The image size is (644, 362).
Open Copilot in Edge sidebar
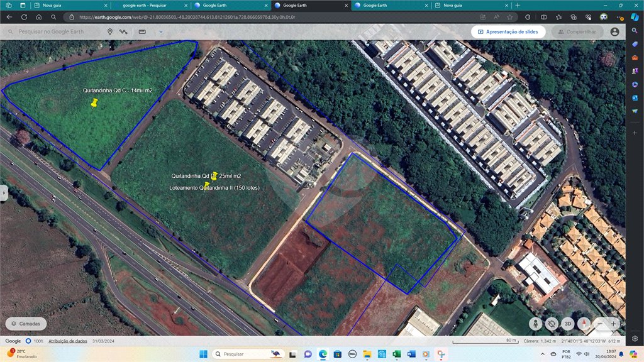tap(635, 17)
